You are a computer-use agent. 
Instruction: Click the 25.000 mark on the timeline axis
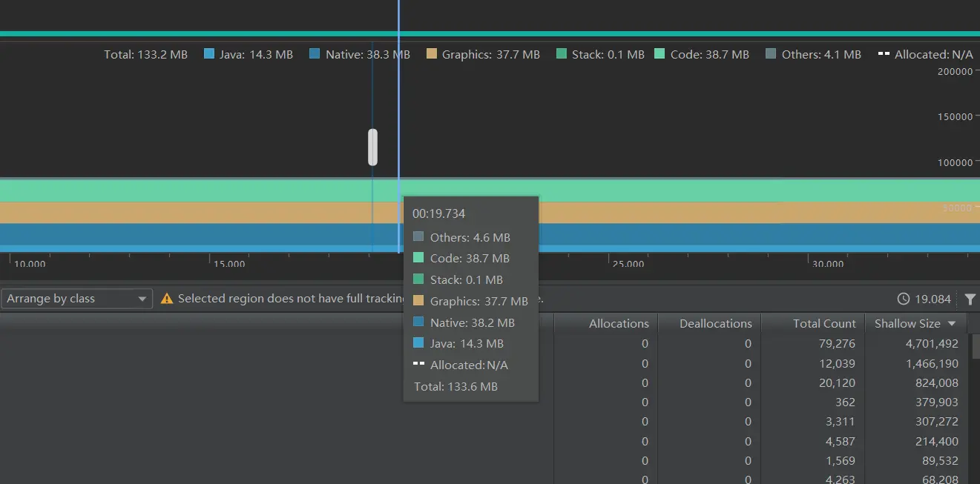(x=628, y=264)
